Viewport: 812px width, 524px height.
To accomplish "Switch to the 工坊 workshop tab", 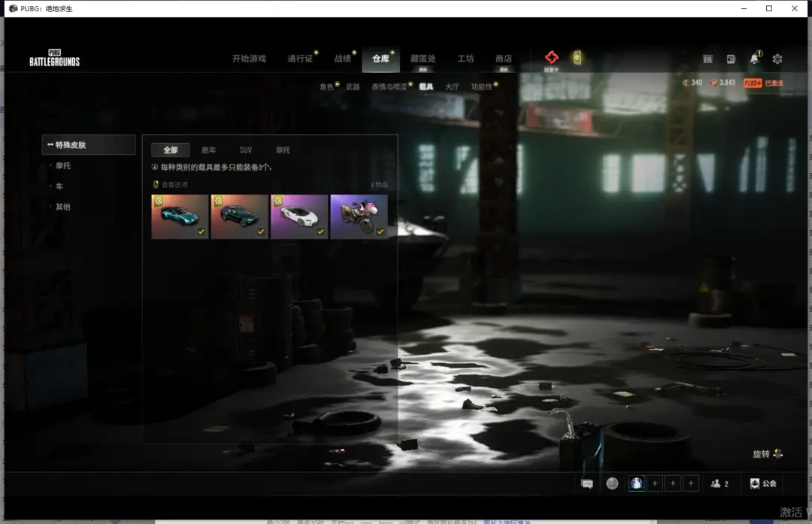I will [465, 59].
